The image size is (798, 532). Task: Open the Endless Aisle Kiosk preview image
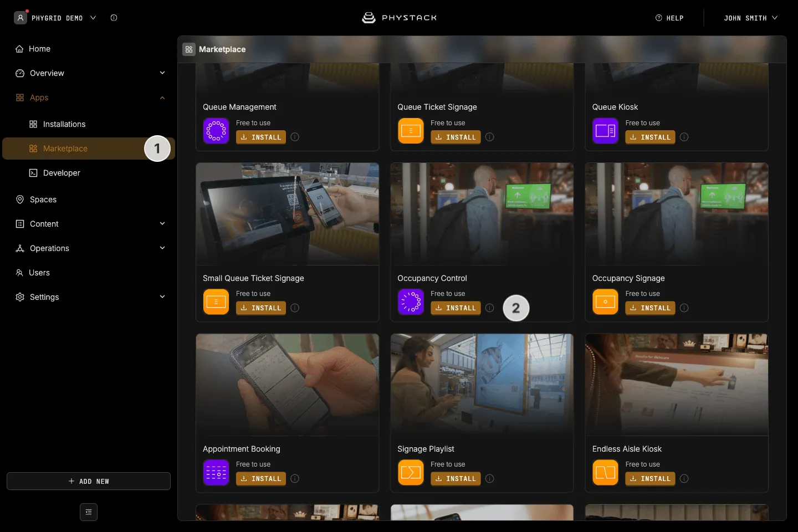[677, 385]
